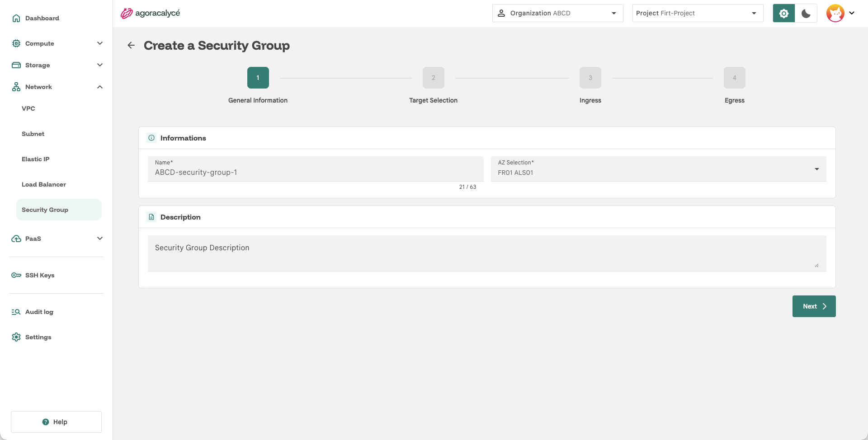Click the Compute chip icon
Screen dimensions: 868x440
tap(16, 43)
